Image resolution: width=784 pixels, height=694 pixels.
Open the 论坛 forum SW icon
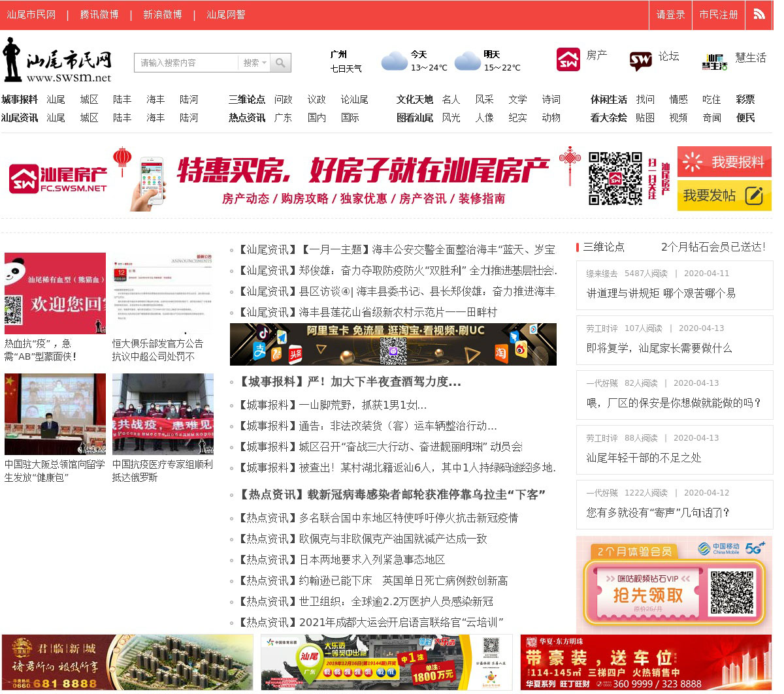click(640, 61)
